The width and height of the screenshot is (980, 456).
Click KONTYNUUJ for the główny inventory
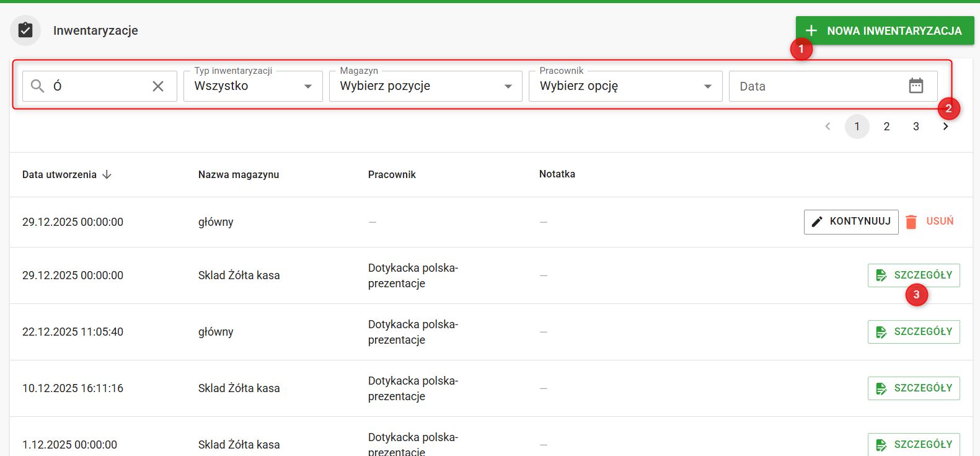pyautogui.click(x=850, y=221)
